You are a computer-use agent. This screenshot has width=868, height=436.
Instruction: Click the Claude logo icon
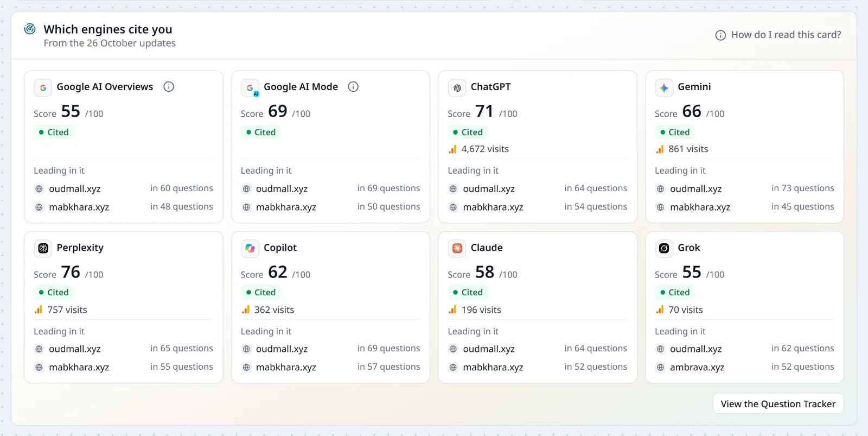(457, 248)
